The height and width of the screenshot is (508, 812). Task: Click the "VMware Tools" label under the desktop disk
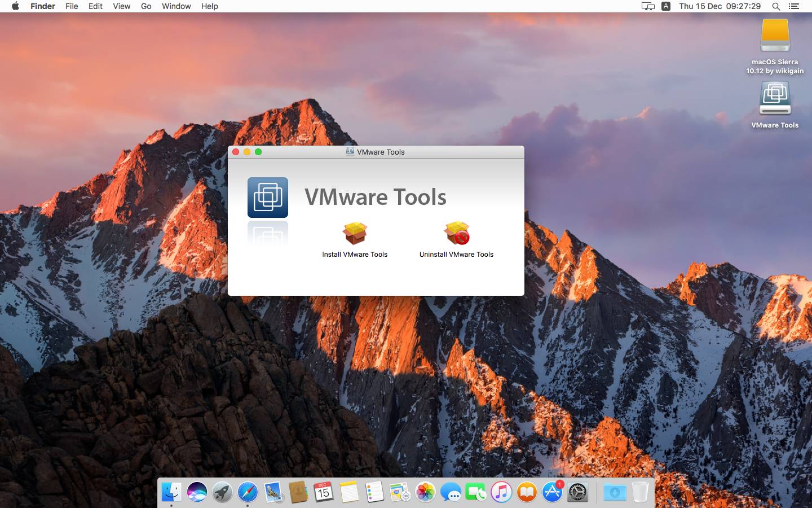click(775, 125)
